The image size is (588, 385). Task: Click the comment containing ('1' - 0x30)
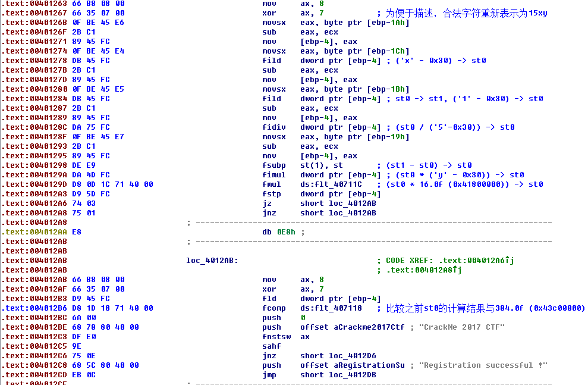pyautogui.click(x=465, y=99)
